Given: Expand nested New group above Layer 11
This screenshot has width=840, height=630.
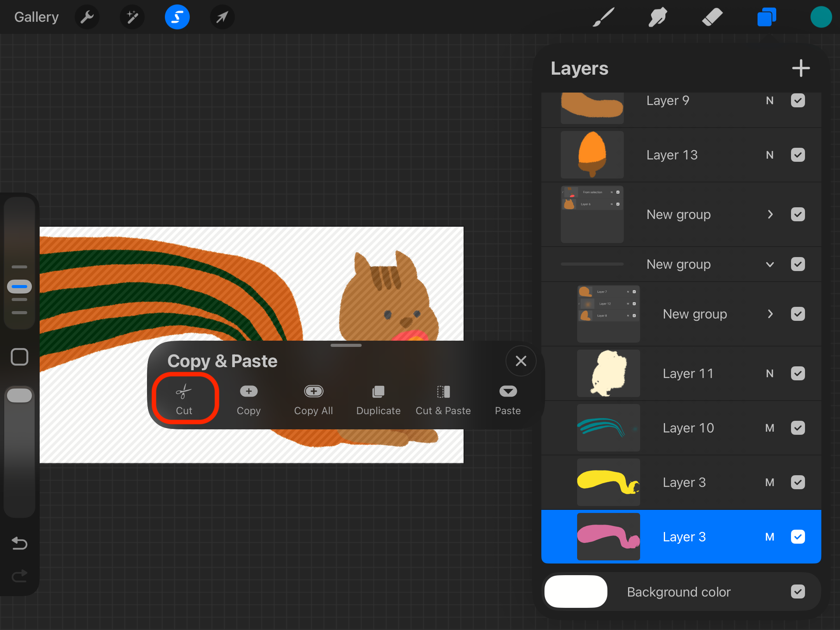Looking at the screenshot, I should point(770,314).
